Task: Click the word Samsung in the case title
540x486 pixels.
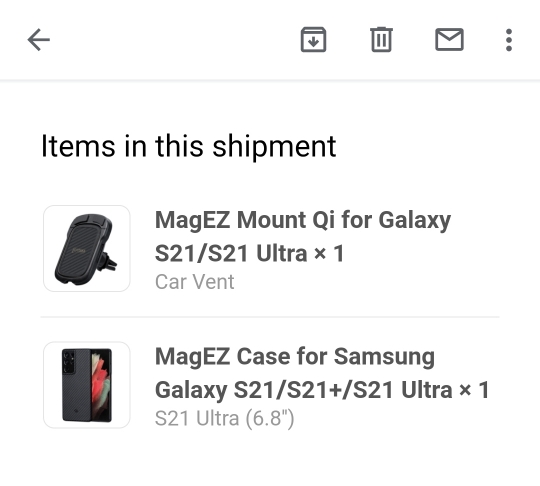Action: [x=384, y=356]
